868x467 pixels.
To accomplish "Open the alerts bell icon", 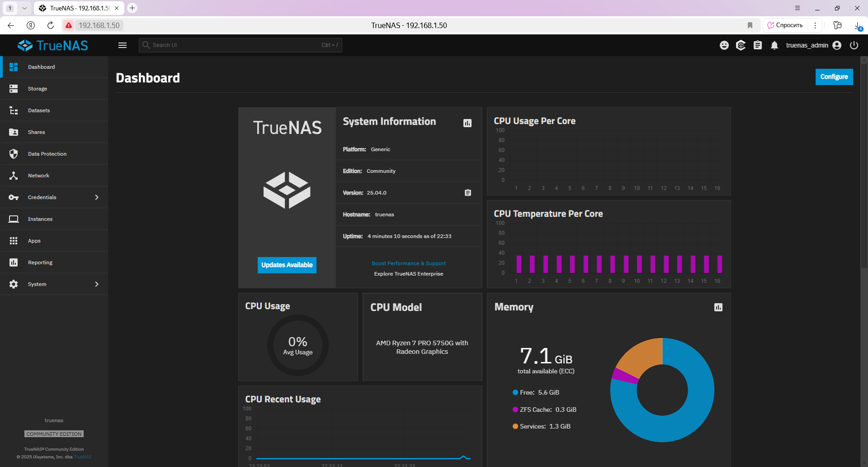I will click(x=774, y=45).
